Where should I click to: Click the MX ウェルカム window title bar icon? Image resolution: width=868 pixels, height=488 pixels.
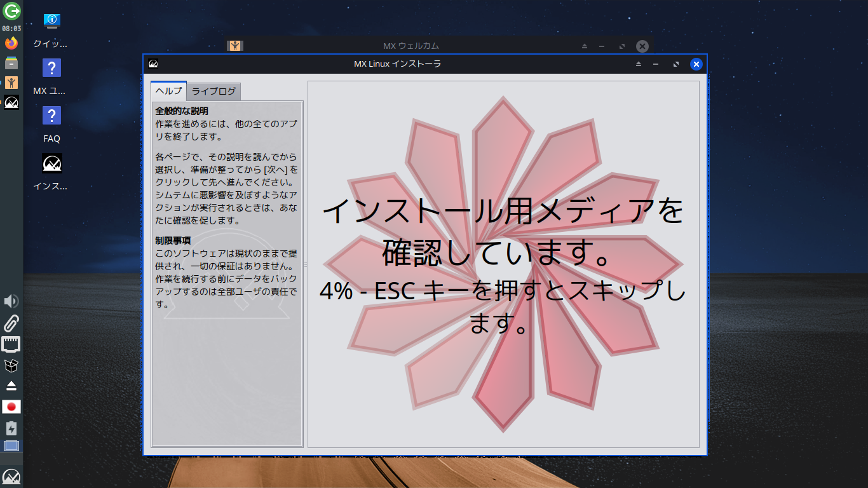point(235,46)
